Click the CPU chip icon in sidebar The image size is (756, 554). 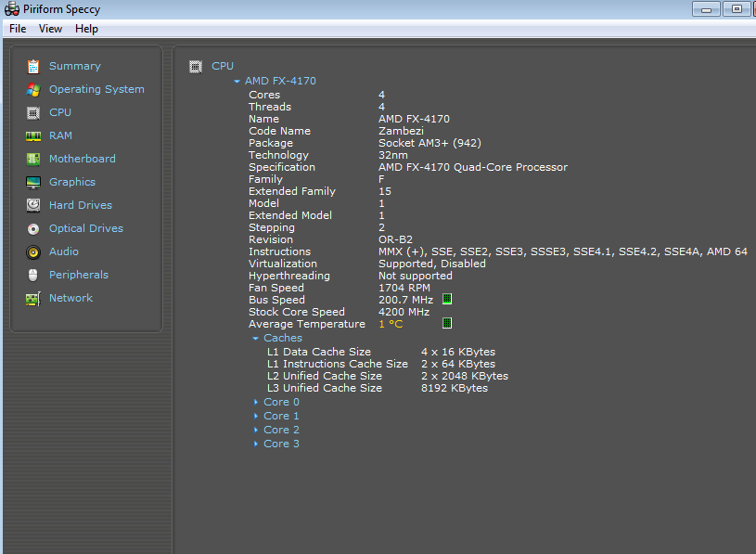(x=33, y=113)
